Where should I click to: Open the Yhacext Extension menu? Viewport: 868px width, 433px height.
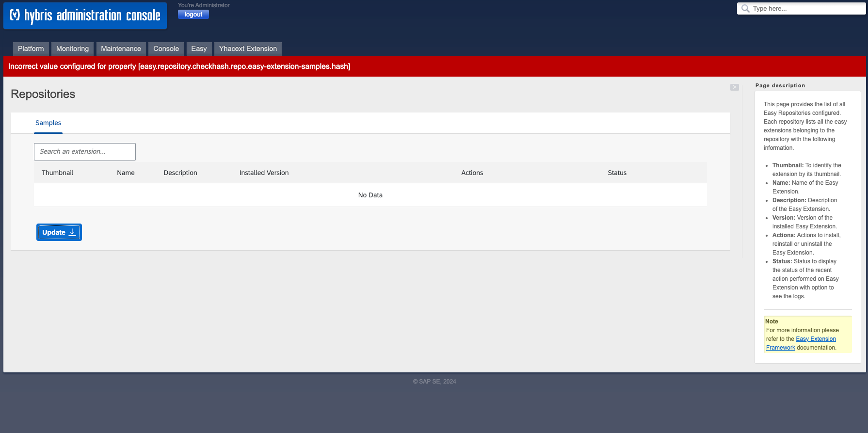248,48
